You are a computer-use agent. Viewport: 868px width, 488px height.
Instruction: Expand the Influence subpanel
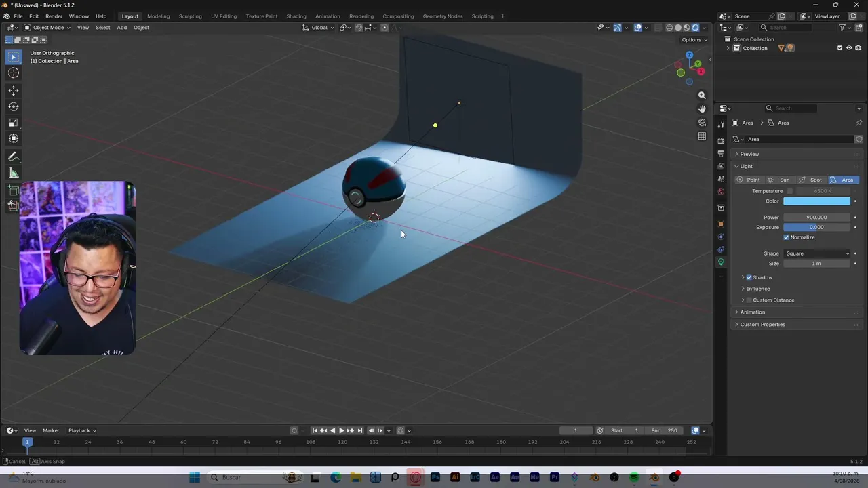[757, 289]
